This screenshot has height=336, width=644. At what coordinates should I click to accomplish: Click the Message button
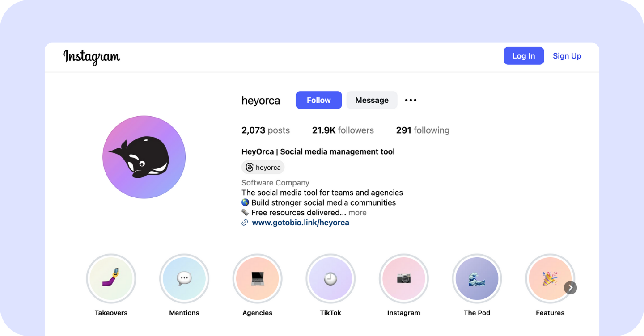(372, 100)
